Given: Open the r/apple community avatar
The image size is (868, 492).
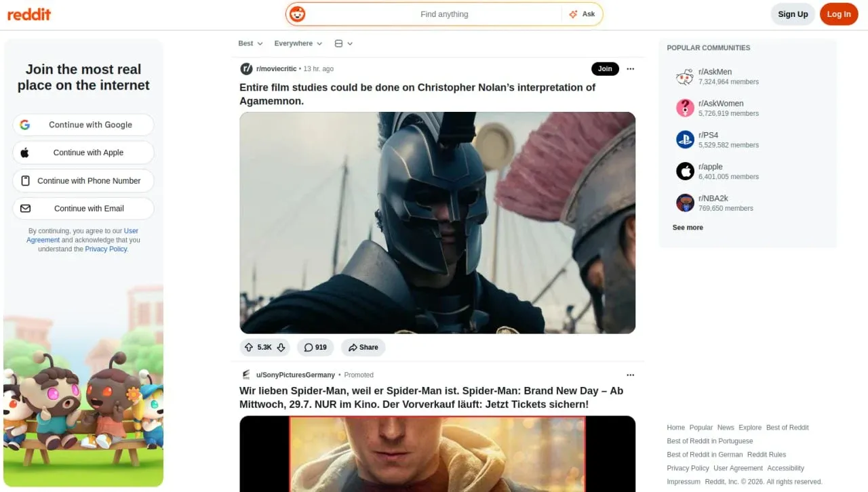Looking at the screenshot, I should point(685,171).
